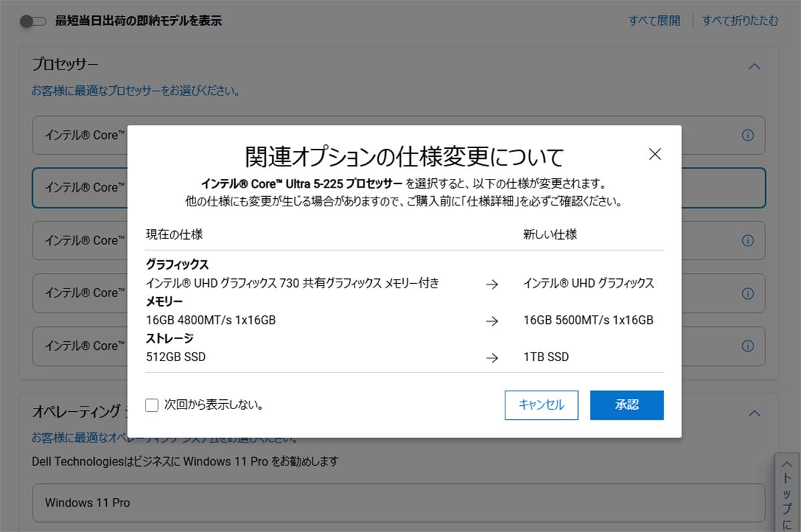Click the 512GB SSD current spec text
Screen dimensions: 801x532
coord(176,357)
